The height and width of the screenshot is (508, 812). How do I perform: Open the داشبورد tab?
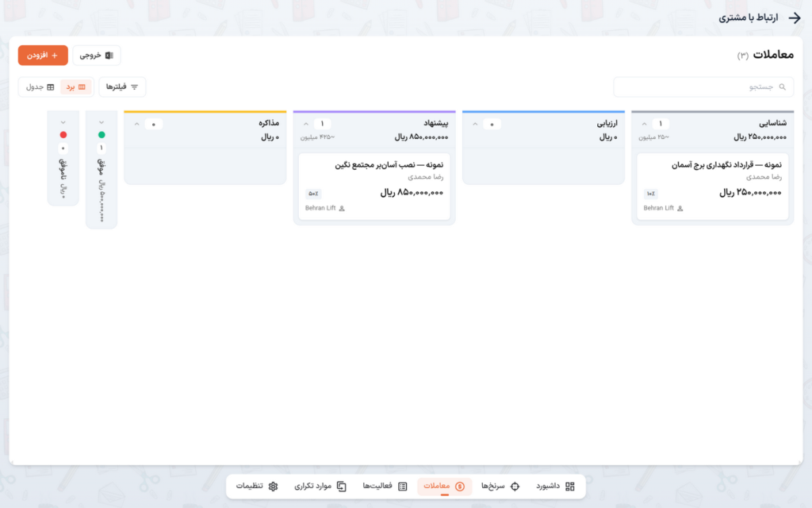click(x=556, y=487)
